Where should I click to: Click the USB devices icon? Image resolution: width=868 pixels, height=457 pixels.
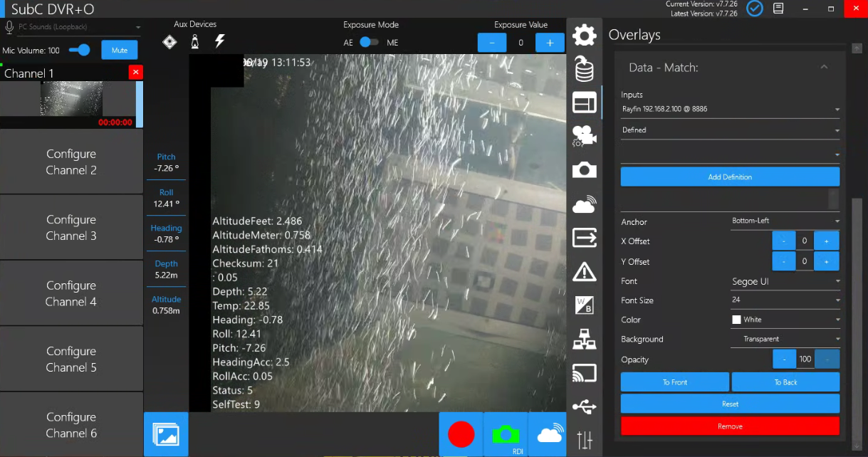(584, 407)
